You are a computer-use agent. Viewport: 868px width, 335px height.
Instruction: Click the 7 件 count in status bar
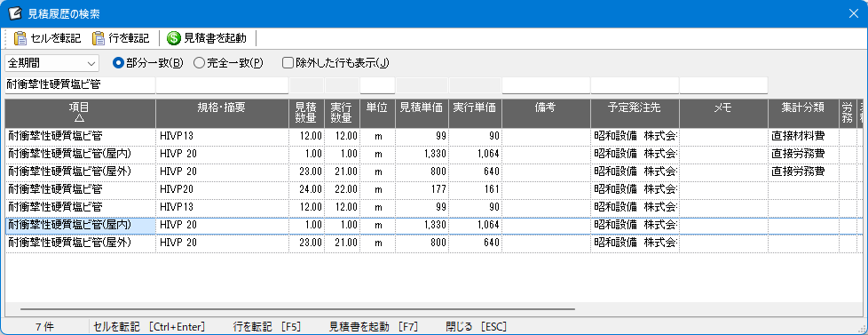[44, 327]
